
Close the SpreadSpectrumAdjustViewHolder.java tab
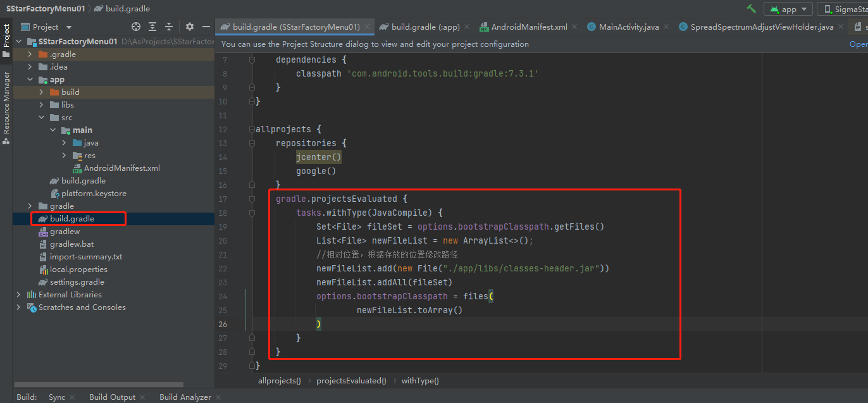tap(841, 27)
